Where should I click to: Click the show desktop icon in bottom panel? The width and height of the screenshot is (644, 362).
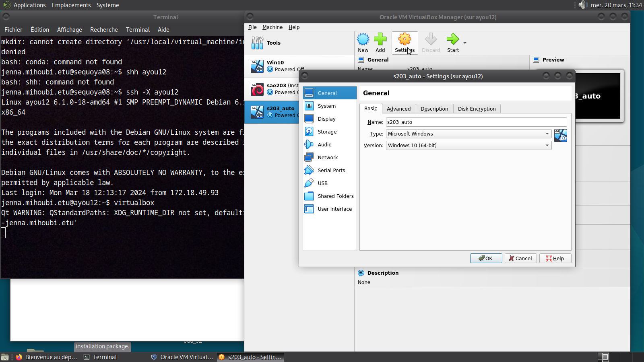tap(5, 357)
